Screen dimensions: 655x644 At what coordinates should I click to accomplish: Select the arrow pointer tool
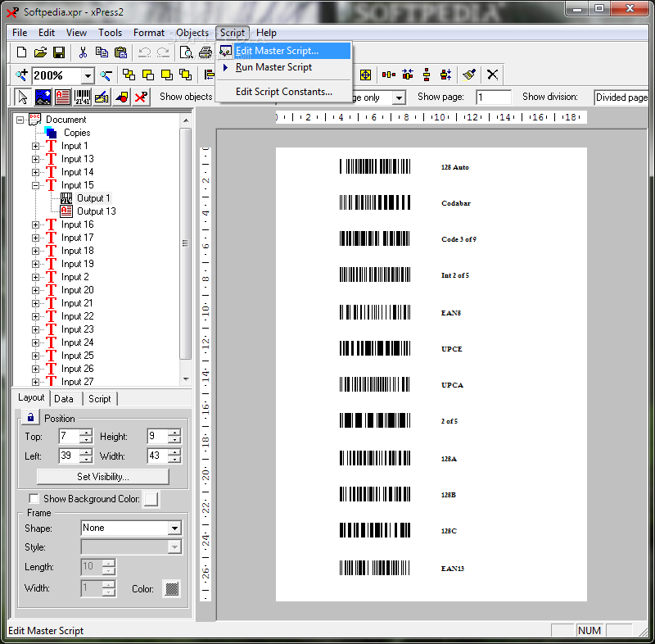point(23,97)
